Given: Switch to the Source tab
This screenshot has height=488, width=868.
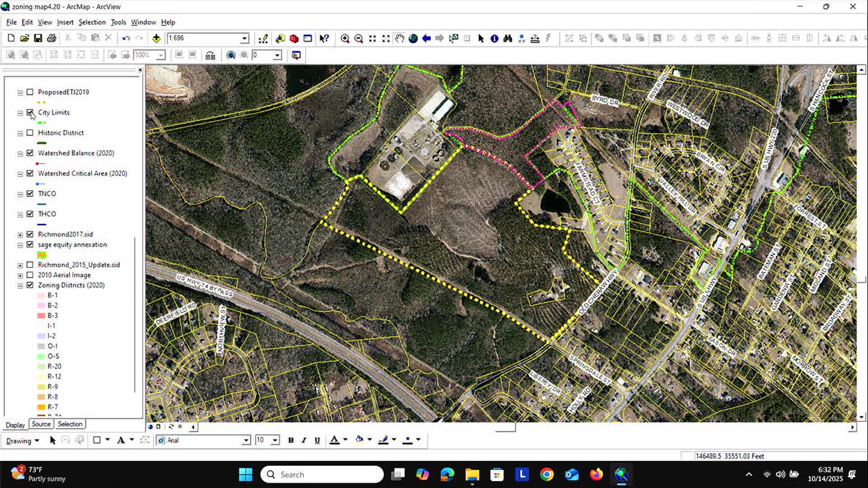Looking at the screenshot, I should (41, 424).
